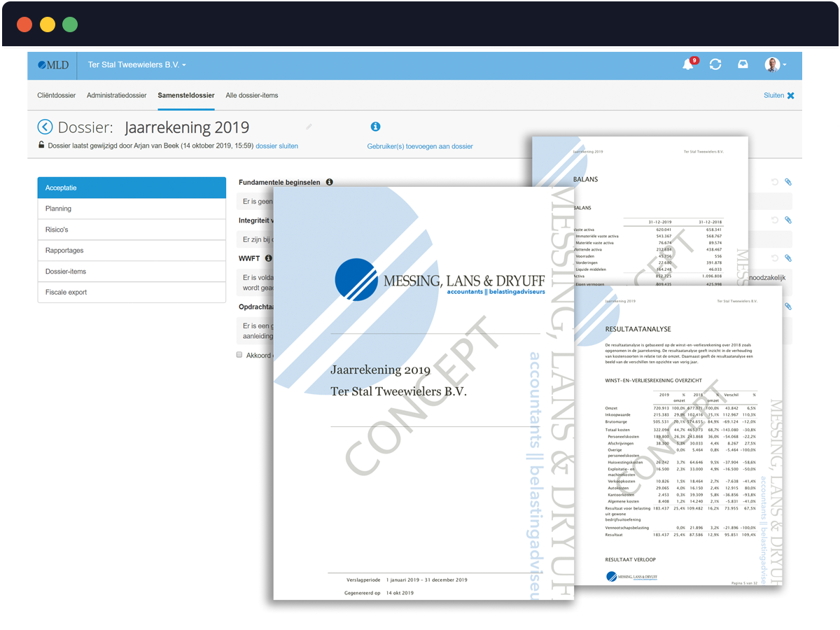Click the Vennootschapsbelasting row in resultaatanalyse table
Image resolution: width=840 pixels, height=630 pixels.
pos(681,527)
